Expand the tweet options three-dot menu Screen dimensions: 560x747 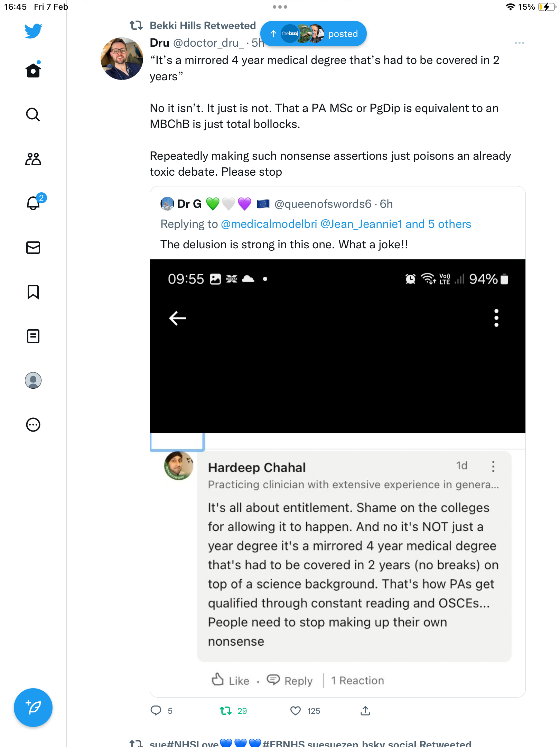point(519,43)
